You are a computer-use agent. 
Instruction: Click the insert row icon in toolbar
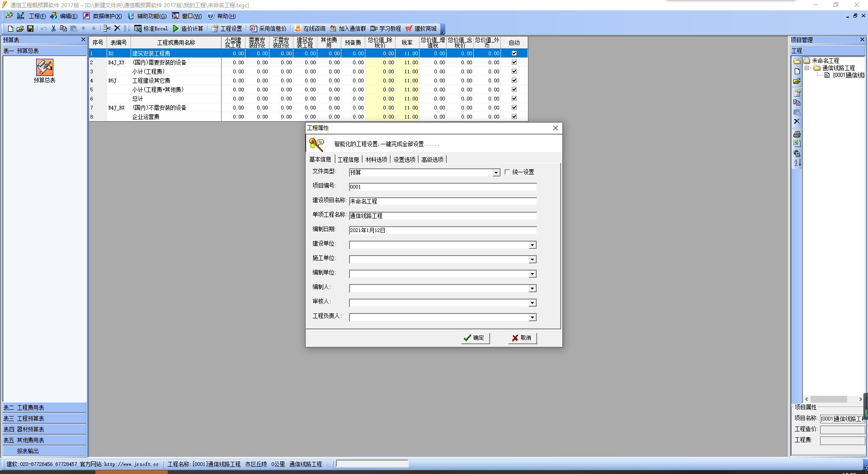click(107, 28)
